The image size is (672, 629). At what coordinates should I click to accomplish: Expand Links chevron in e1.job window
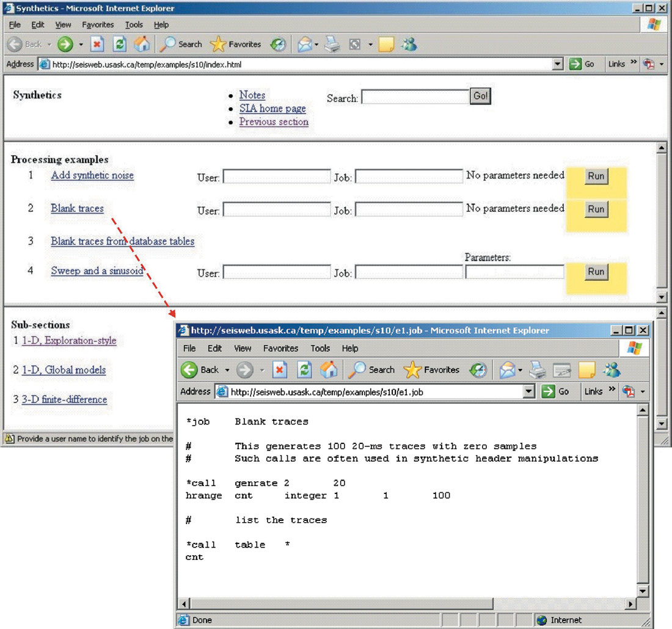pos(612,390)
